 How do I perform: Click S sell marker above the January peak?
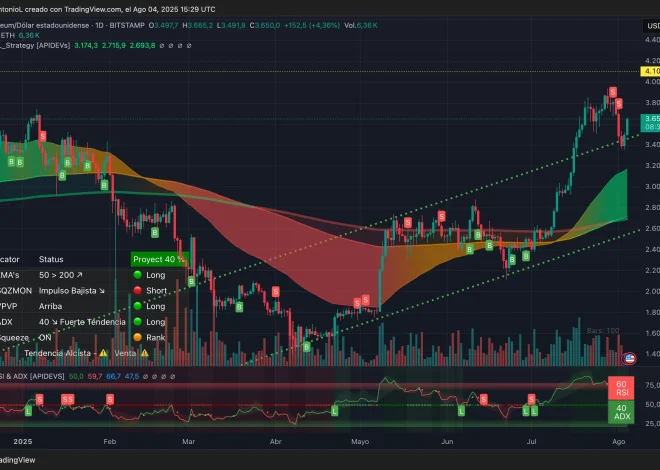click(x=43, y=136)
